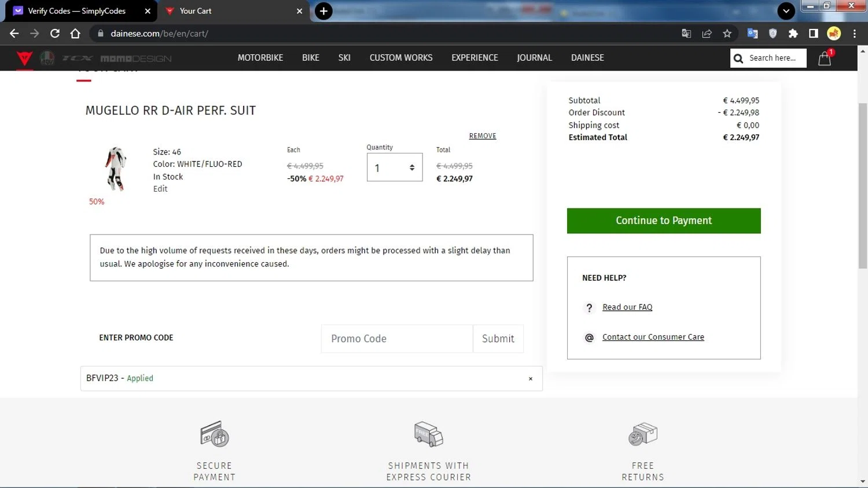Open the MUGELLO RR D-AIR PERF. SUIT title
The image size is (868, 488).
point(171,111)
